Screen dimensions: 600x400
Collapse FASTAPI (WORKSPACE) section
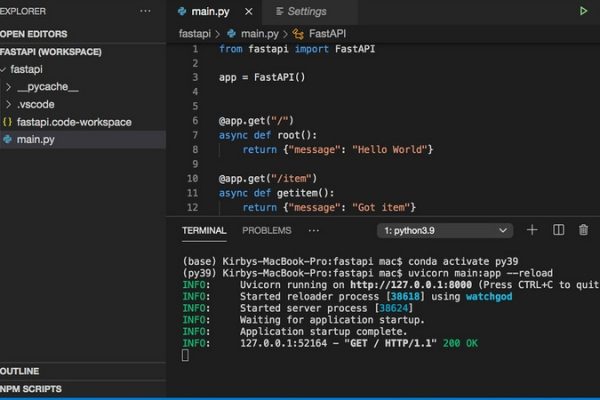click(x=83, y=52)
